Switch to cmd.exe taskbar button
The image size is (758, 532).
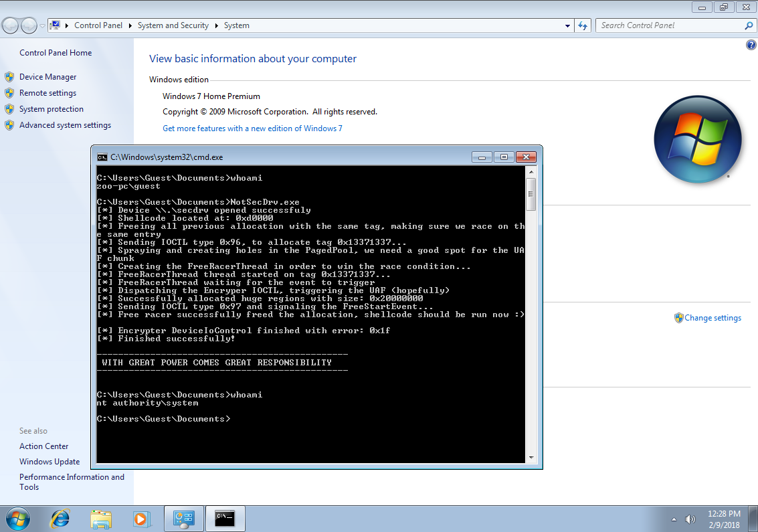pos(225,519)
